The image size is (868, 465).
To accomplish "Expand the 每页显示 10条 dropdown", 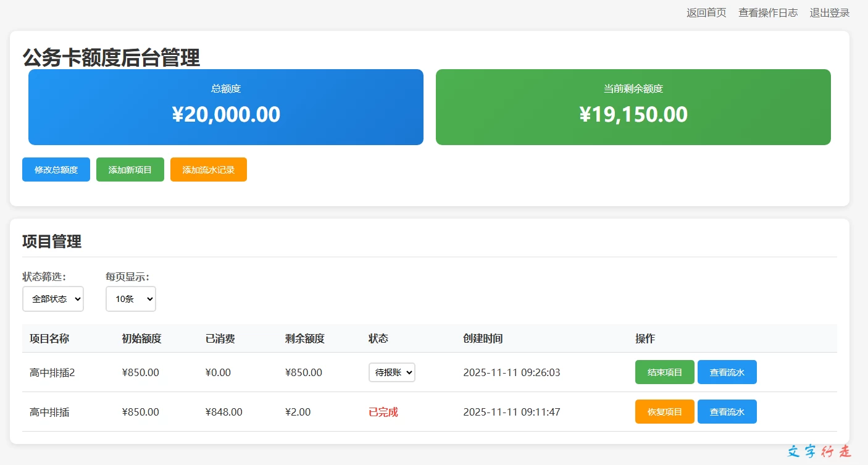I will pyautogui.click(x=131, y=299).
